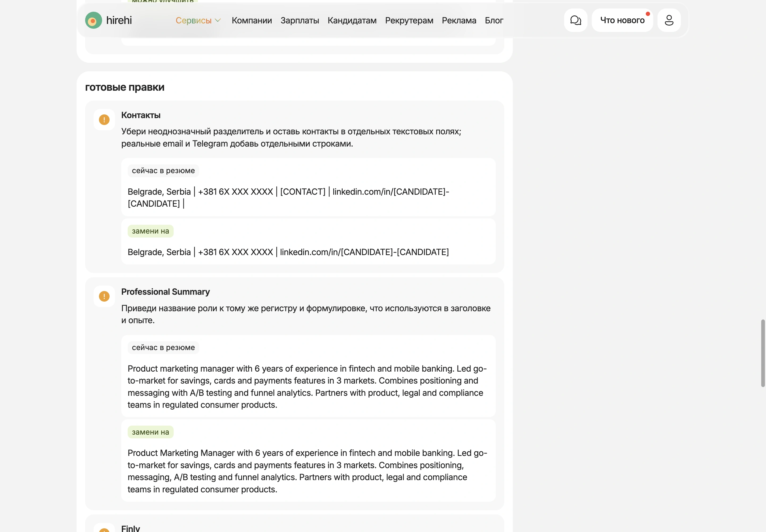Click the замени на label under Professional Summary
The image size is (766, 532).
(150, 432)
